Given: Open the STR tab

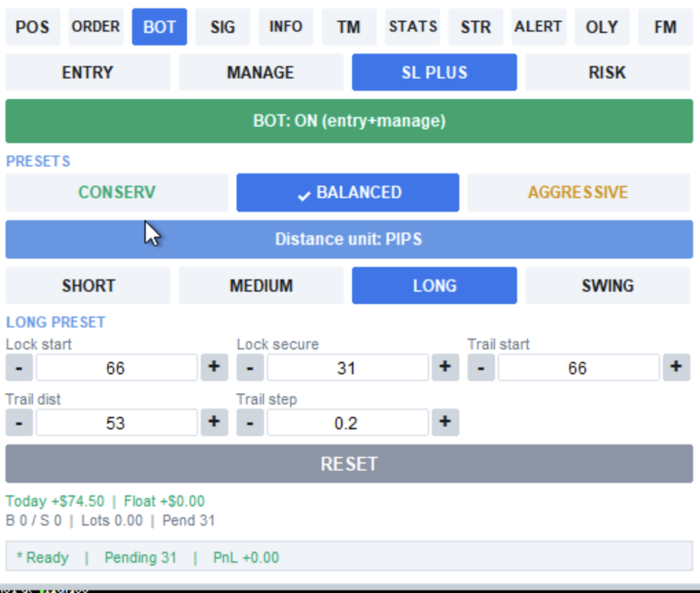Looking at the screenshot, I should (x=476, y=27).
